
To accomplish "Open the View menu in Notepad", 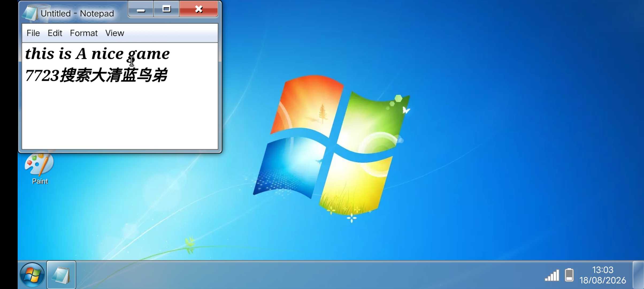I will pos(114,33).
